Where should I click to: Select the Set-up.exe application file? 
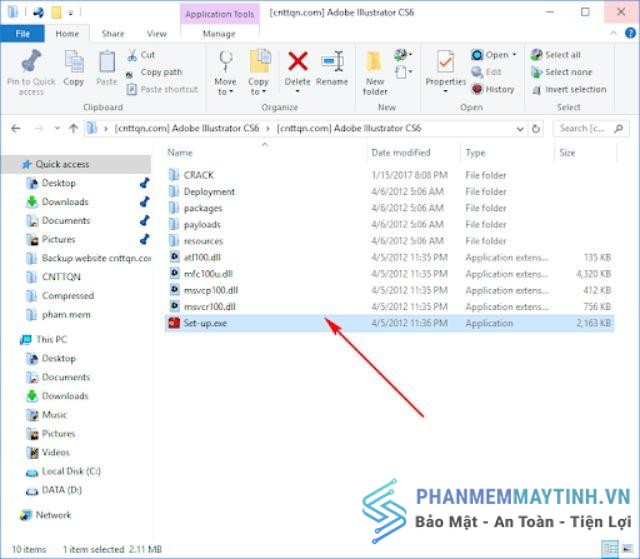390,323
